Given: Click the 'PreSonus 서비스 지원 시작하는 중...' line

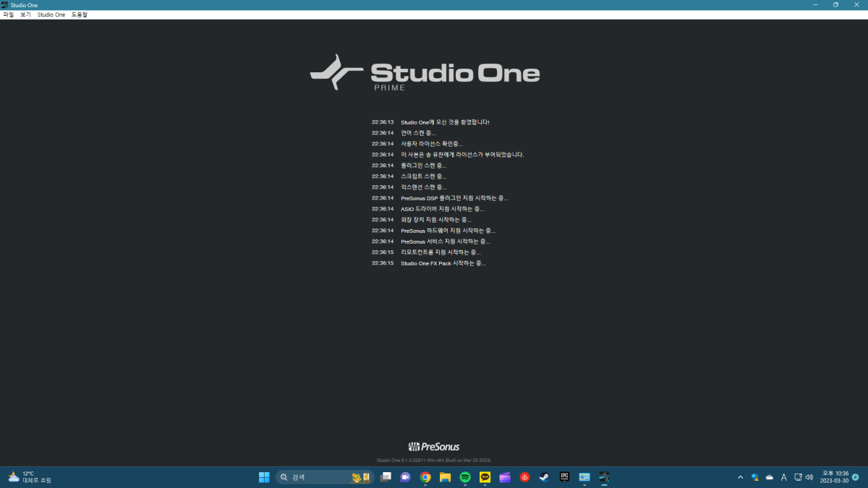Looking at the screenshot, I should click(446, 241).
